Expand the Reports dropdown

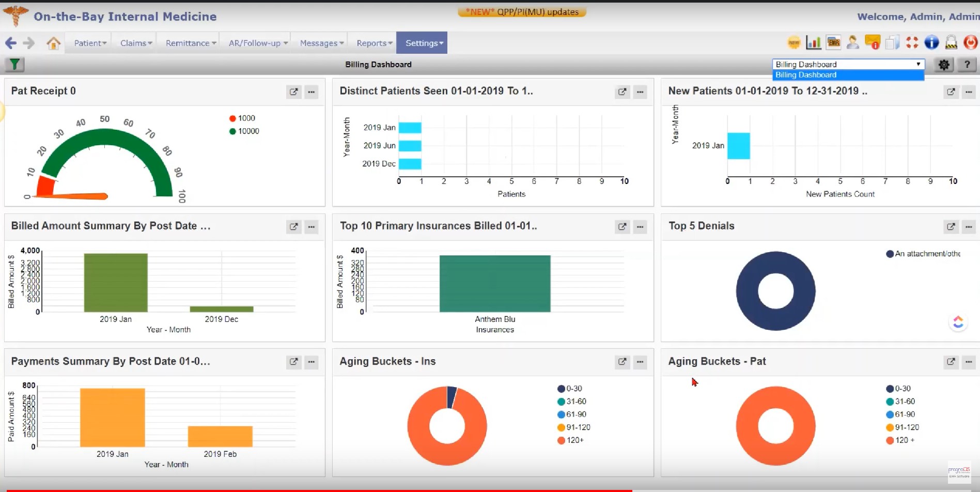[x=373, y=43]
